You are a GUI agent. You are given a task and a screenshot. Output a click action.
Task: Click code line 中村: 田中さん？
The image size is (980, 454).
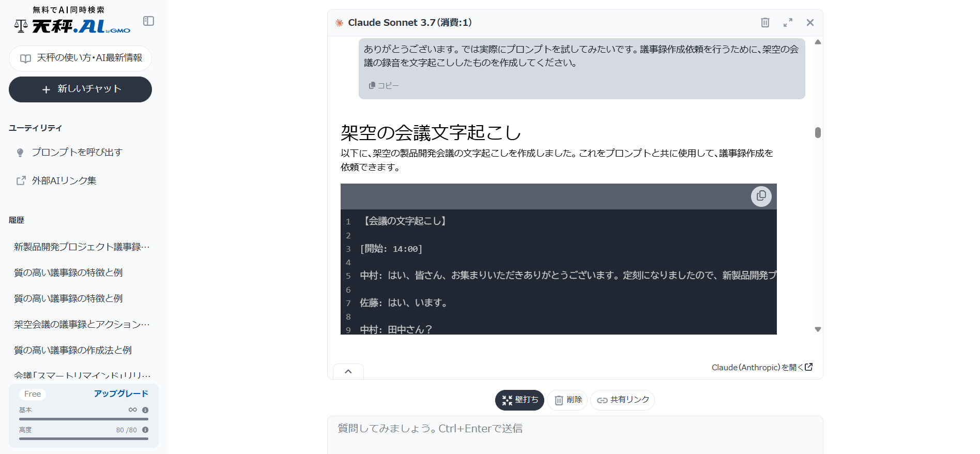396,329
